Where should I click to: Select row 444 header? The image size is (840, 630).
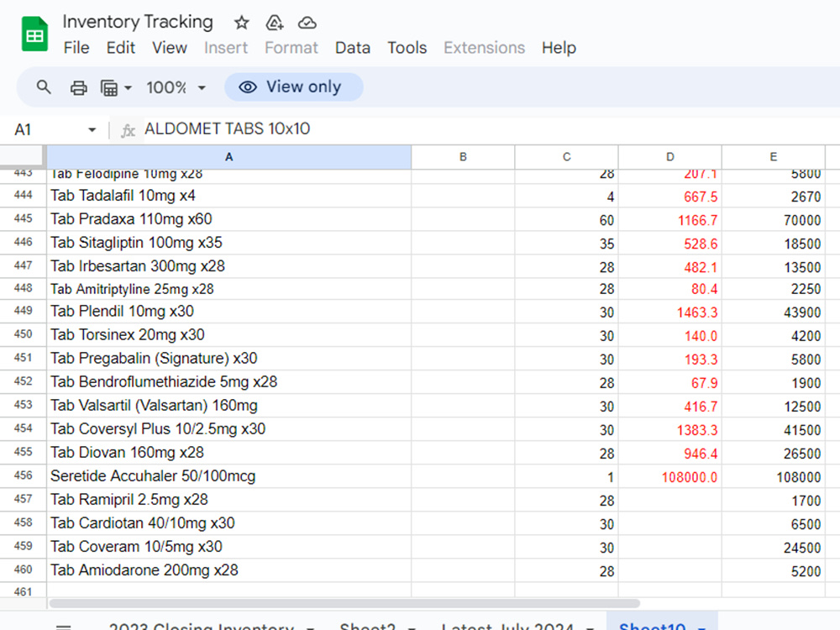tap(23, 196)
